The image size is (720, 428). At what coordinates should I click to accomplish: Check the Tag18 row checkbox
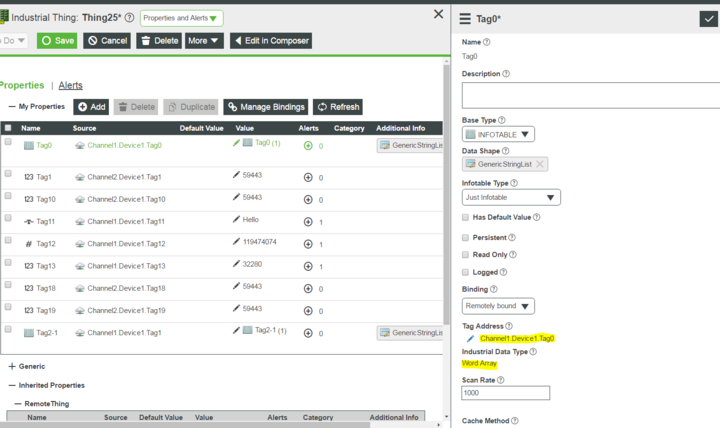8,285
